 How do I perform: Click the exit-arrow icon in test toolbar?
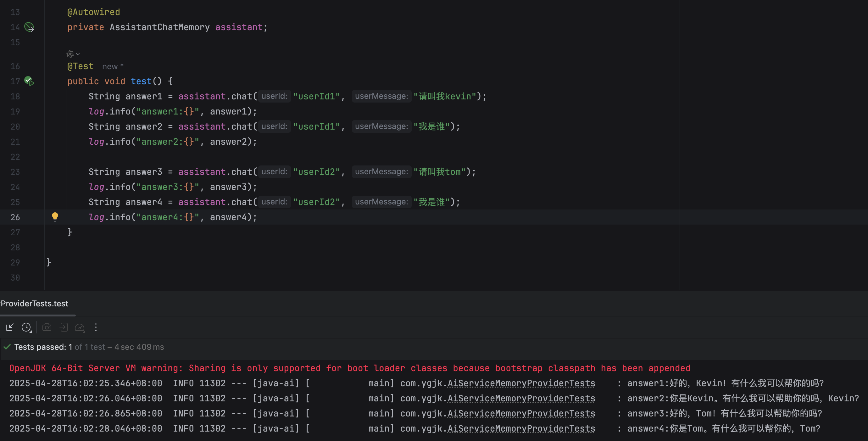click(x=64, y=327)
